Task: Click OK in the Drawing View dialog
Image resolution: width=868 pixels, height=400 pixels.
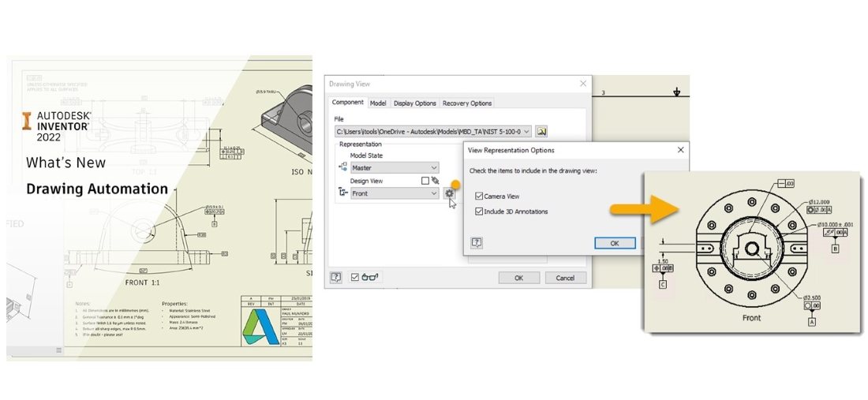Action: click(x=518, y=278)
